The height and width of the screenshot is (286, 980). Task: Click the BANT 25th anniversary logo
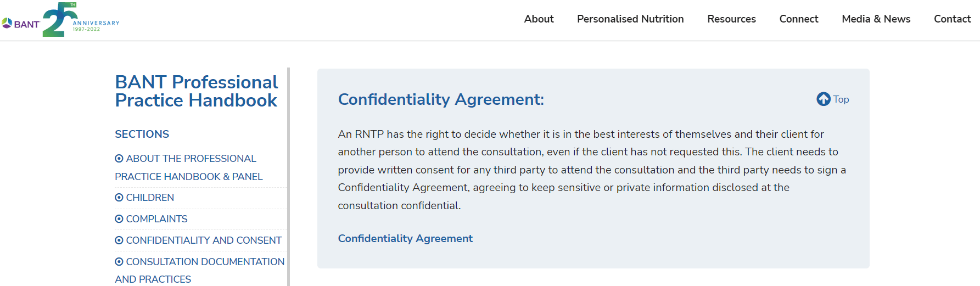click(x=60, y=20)
